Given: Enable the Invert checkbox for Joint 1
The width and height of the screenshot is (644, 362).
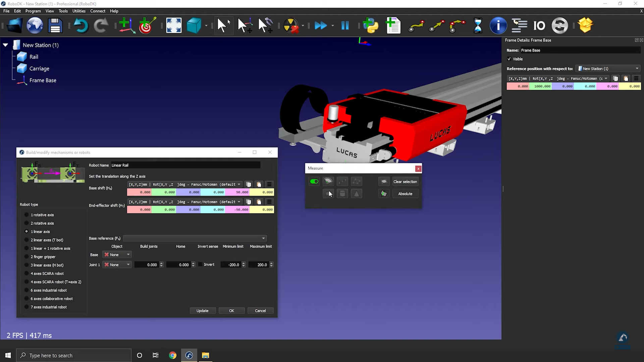Looking at the screenshot, I should point(200,264).
